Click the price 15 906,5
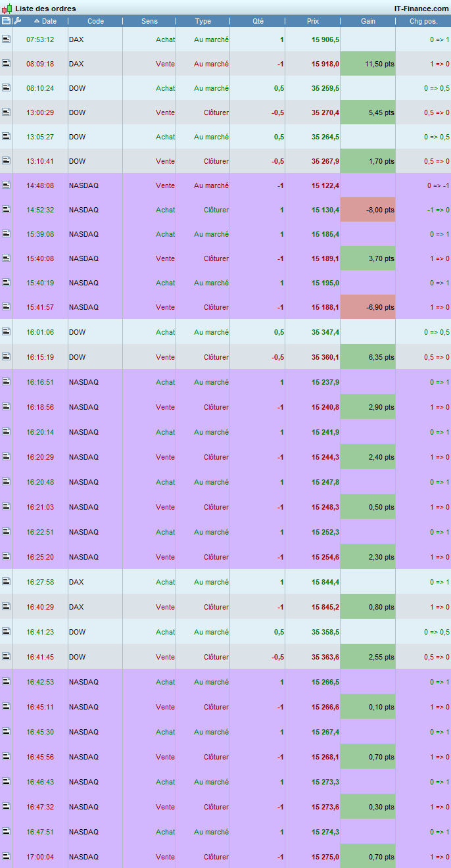This screenshot has width=451, height=868. tap(325, 39)
